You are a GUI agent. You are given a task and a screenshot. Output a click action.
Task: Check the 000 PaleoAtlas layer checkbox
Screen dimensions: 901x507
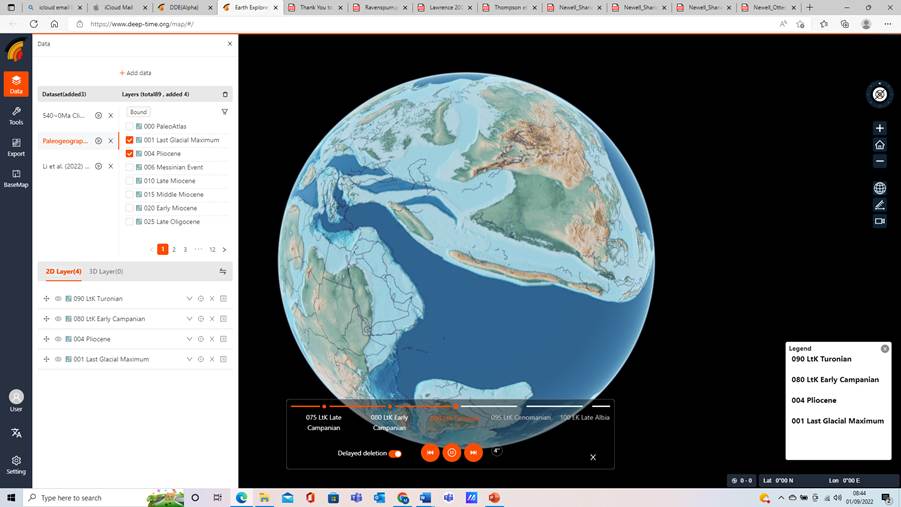pos(129,126)
